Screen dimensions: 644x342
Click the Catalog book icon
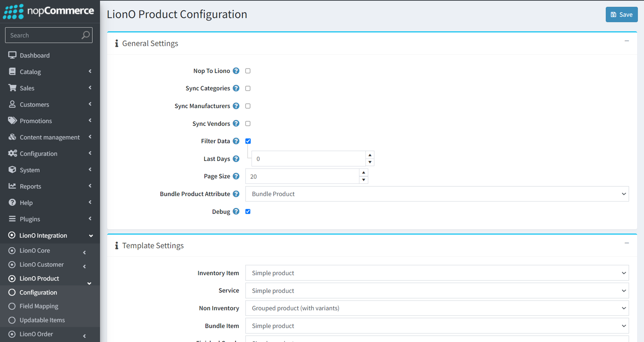[x=12, y=72]
